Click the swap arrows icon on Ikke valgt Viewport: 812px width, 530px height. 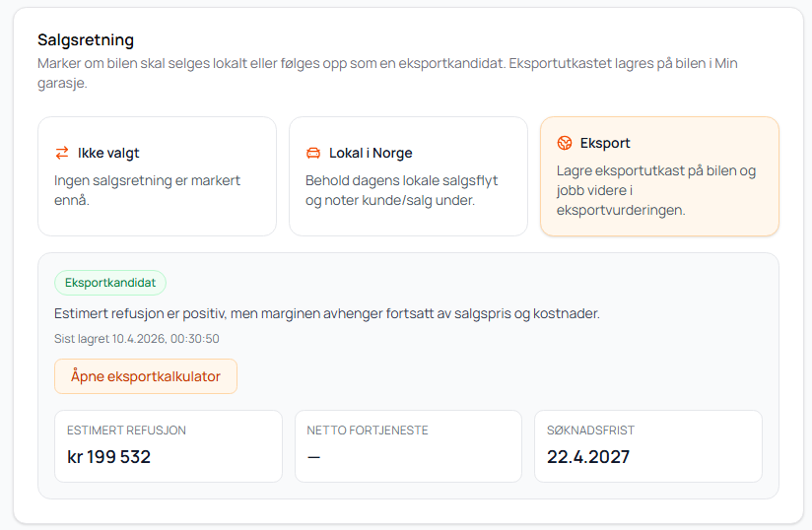(x=62, y=153)
